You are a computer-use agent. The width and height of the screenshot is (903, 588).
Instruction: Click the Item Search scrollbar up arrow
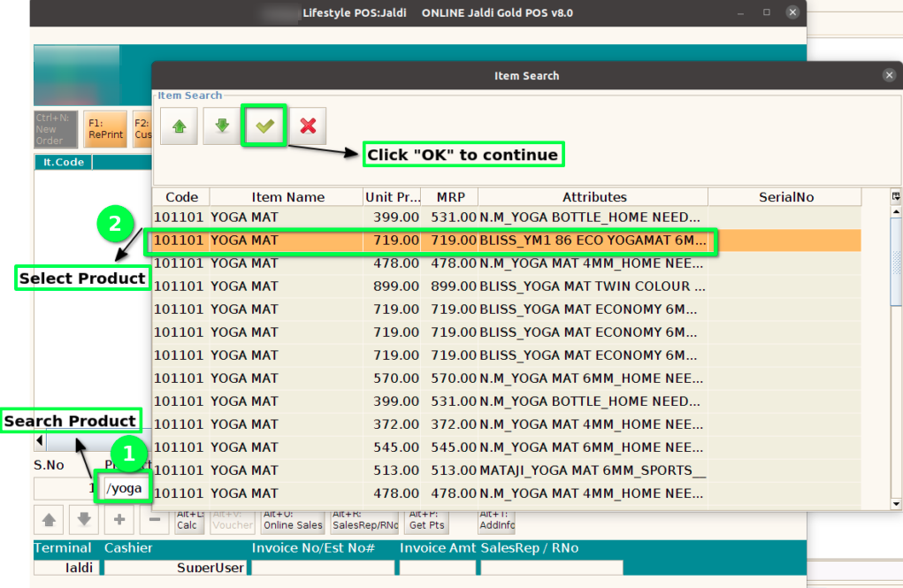tap(896, 211)
